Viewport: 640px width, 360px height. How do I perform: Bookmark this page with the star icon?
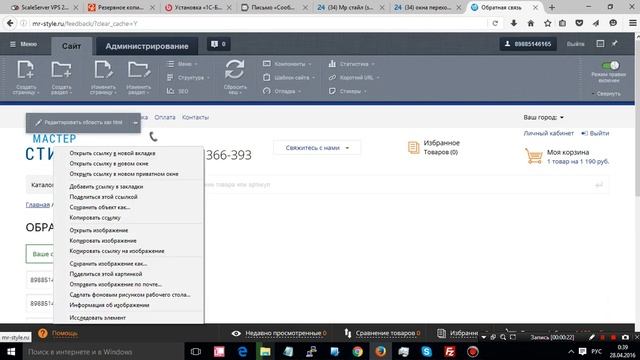click(547, 23)
